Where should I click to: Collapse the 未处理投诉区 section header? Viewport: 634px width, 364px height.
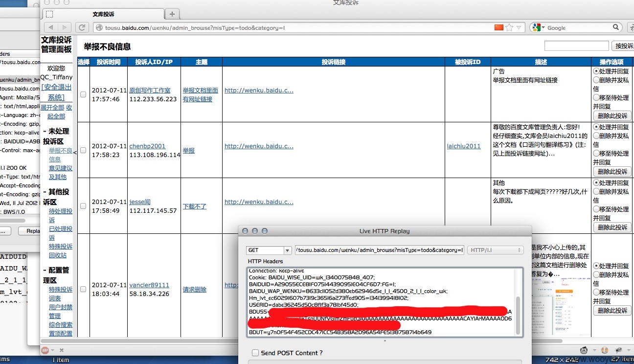pos(56,136)
